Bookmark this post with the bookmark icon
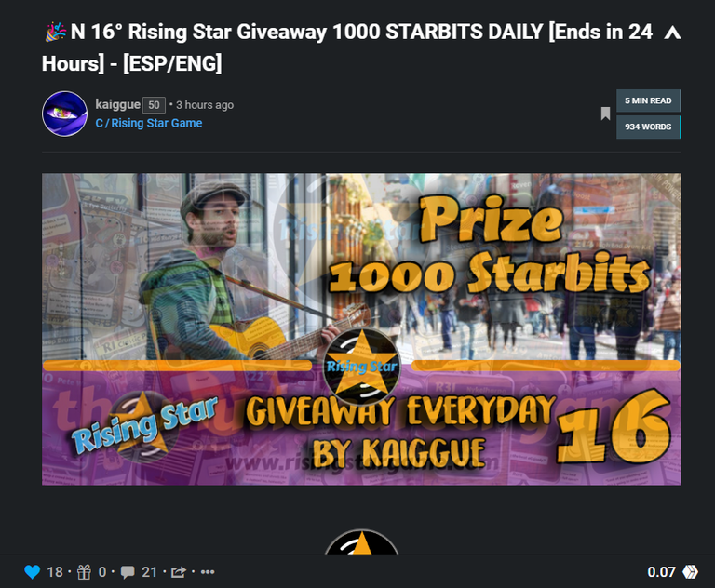715x588 pixels. tap(605, 114)
